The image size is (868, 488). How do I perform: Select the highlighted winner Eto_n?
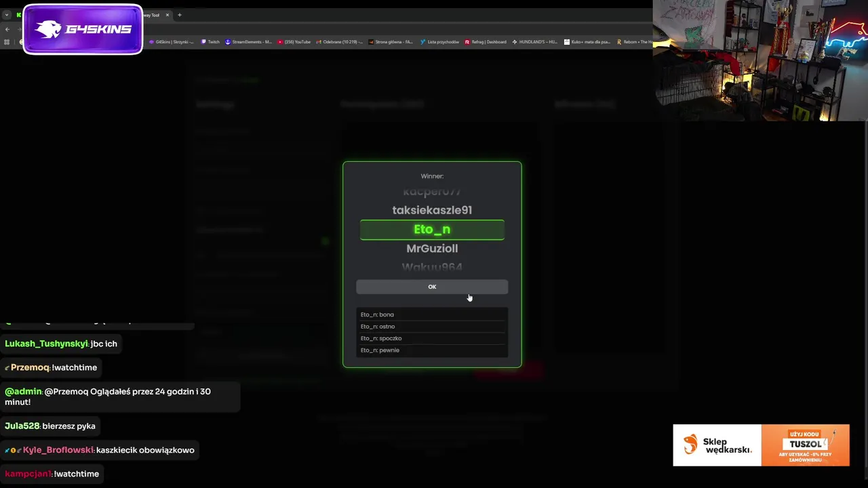pyautogui.click(x=432, y=230)
